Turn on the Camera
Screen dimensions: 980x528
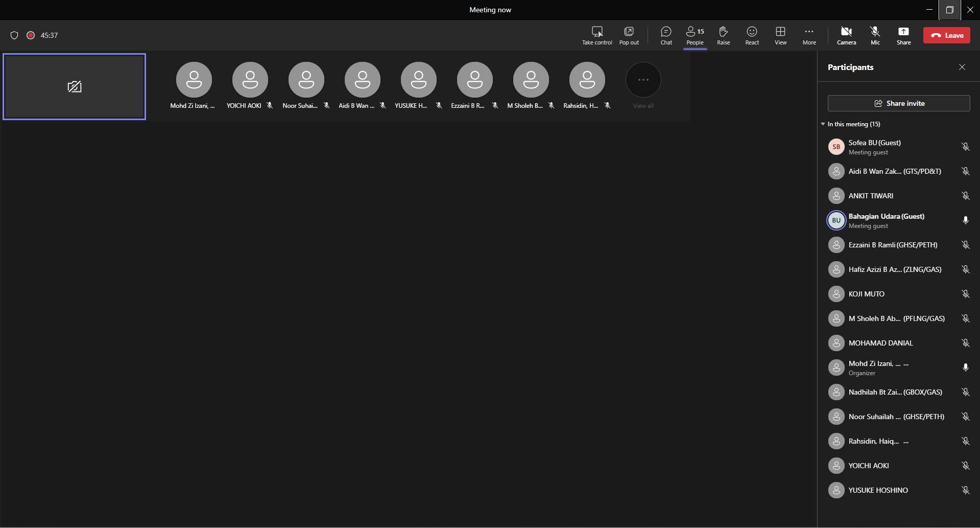(x=846, y=35)
